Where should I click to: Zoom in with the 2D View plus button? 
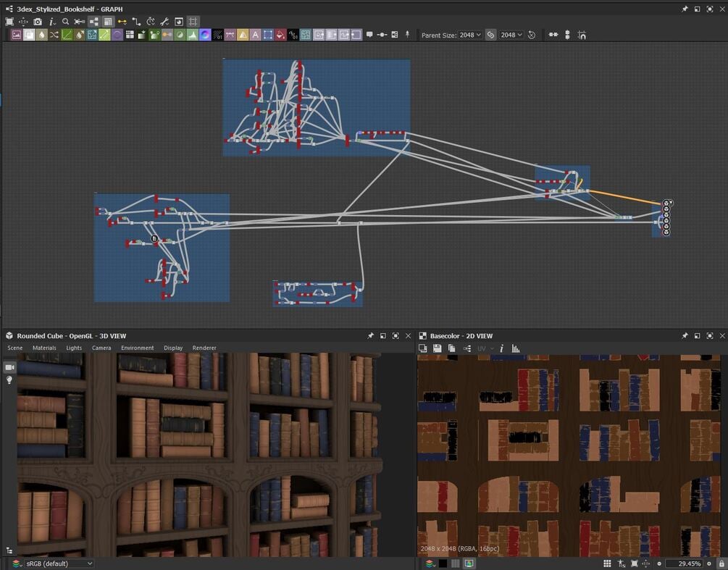(709, 563)
